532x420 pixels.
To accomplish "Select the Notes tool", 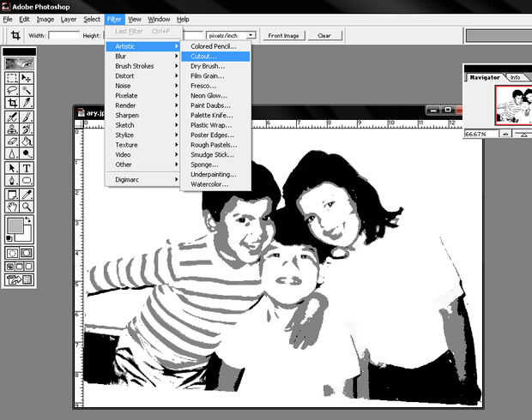I will pos(12,195).
